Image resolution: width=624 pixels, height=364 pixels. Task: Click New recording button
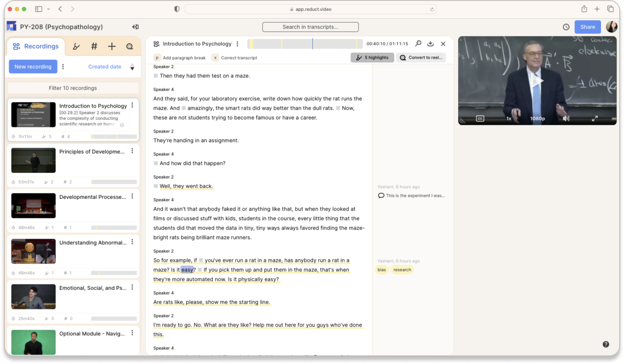coord(33,67)
